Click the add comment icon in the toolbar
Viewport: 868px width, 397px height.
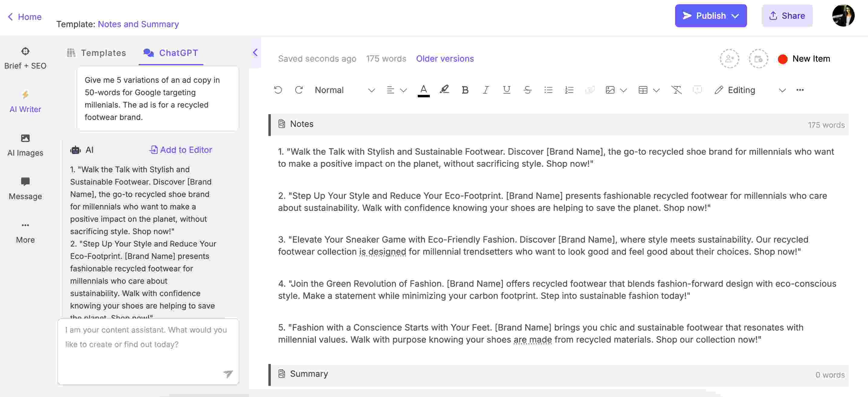click(x=697, y=90)
